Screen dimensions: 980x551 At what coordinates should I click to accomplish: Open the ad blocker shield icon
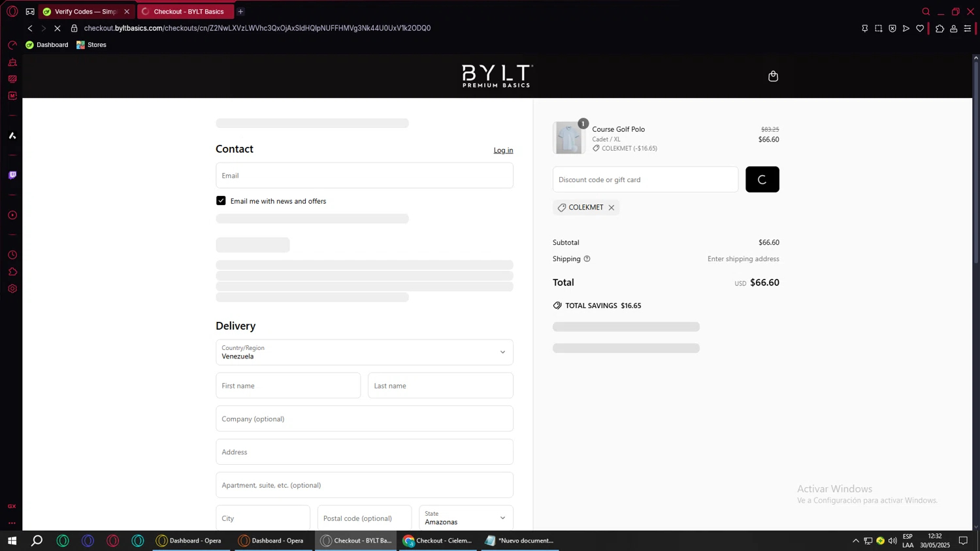(x=892, y=28)
